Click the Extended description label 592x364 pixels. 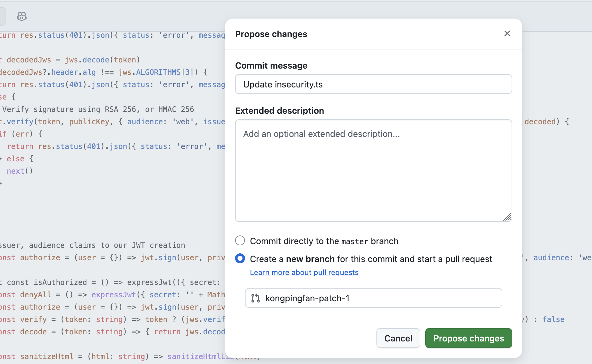[279, 111]
